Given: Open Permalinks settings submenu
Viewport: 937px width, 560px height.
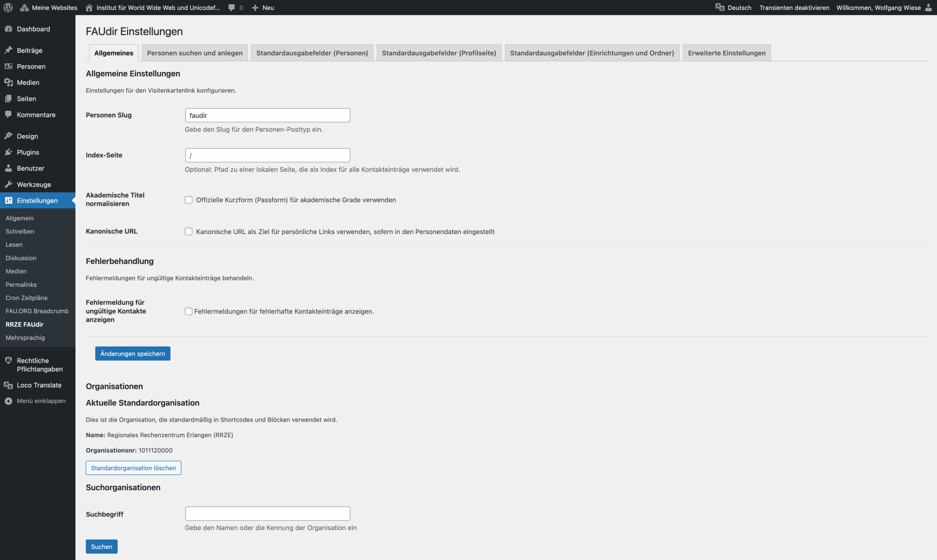Looking at the screenshot, I should point(21,285).
